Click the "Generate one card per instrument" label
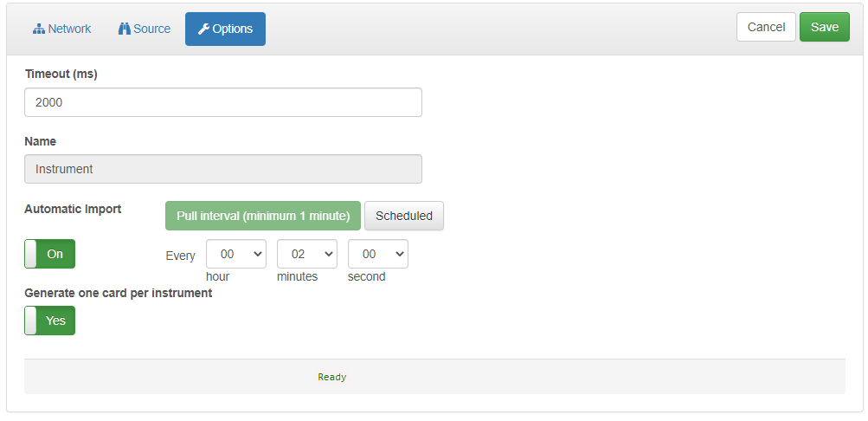 [x=119, y=293]
